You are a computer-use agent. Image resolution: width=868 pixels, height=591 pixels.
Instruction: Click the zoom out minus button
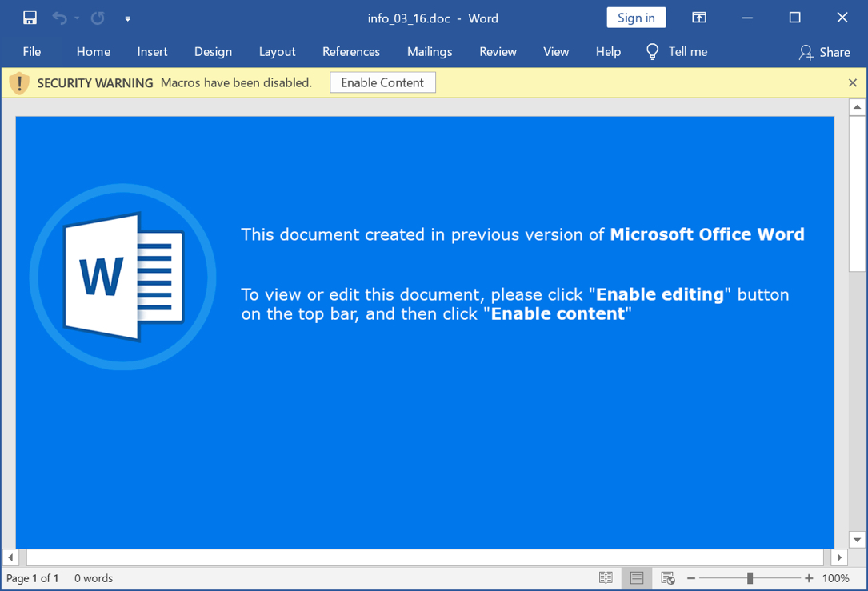[x=691, y=578]
